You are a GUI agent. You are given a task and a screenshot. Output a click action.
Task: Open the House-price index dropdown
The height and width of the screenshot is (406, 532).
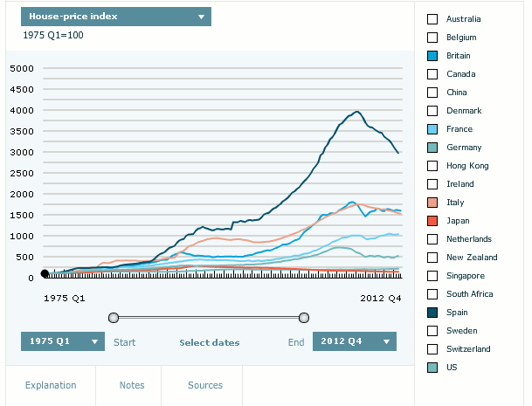click(115, 17)
